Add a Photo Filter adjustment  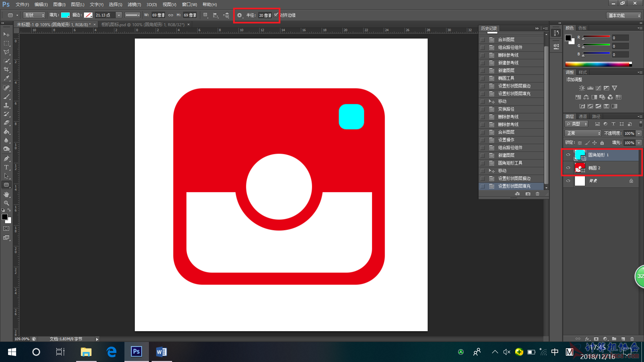[602, 97]
